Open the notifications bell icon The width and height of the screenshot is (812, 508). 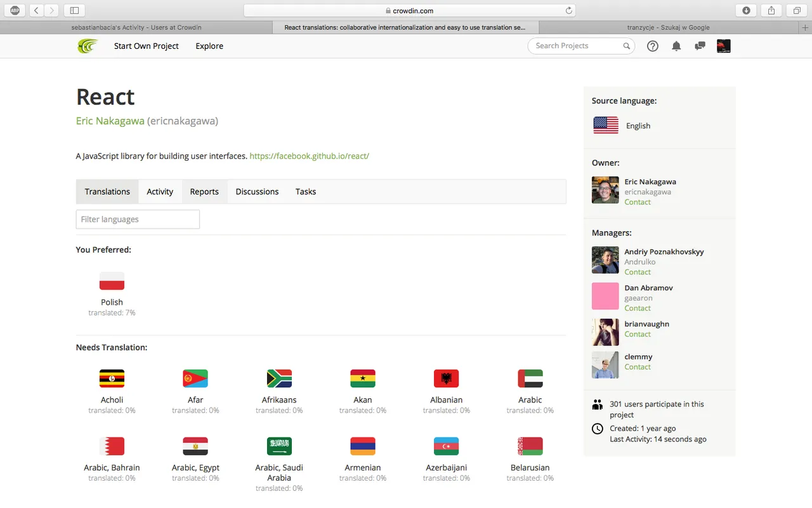coord(676,46)
